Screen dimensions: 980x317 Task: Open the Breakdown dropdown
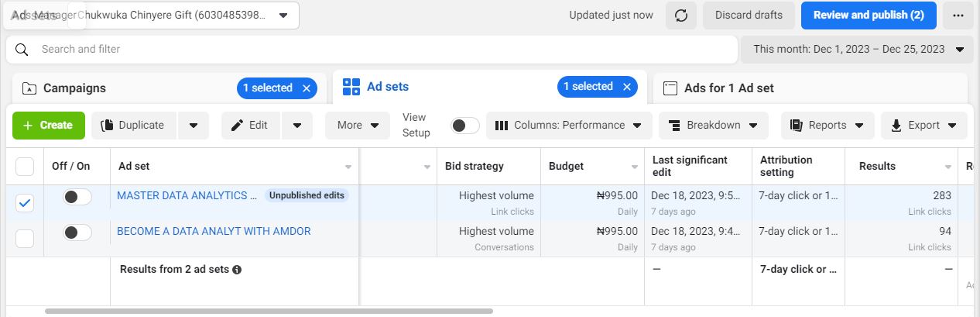pyautogui.click(x=713, y=126)
